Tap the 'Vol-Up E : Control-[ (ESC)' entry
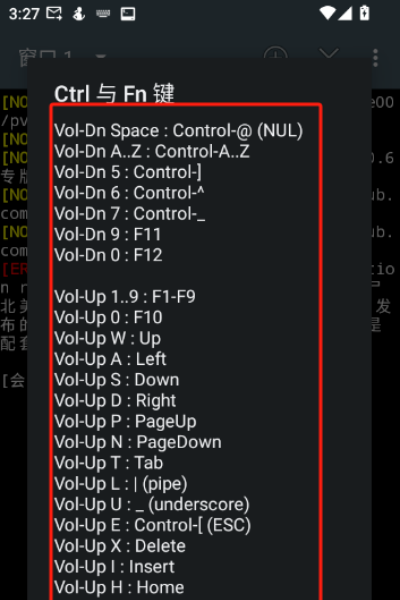This screenshot has width=400, height=600. [152, 525]
